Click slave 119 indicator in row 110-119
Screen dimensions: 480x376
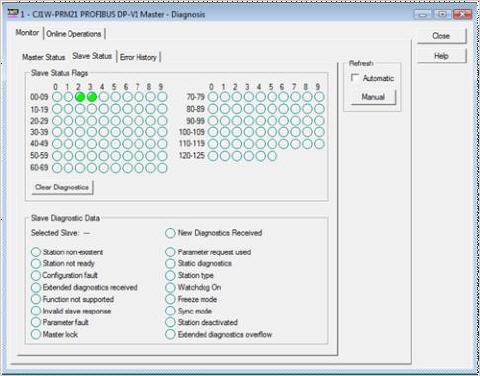point(319,144)
